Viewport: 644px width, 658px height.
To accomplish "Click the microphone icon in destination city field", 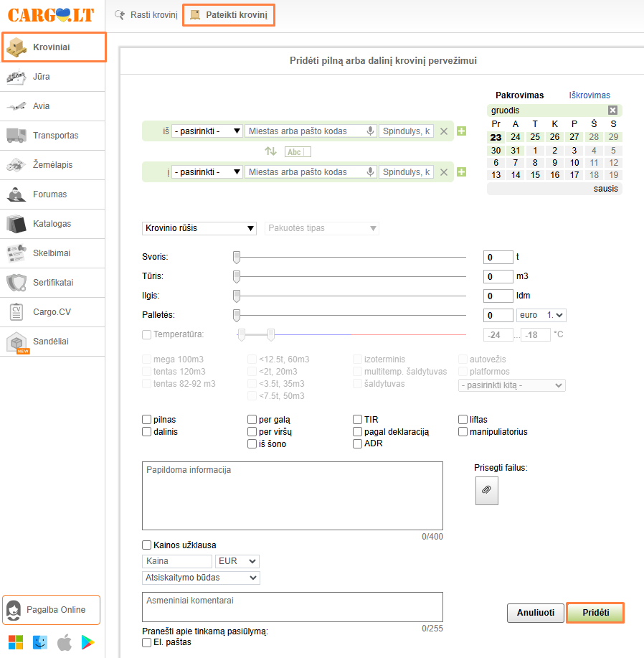I will pyautogui.click(x=371, y=172).
